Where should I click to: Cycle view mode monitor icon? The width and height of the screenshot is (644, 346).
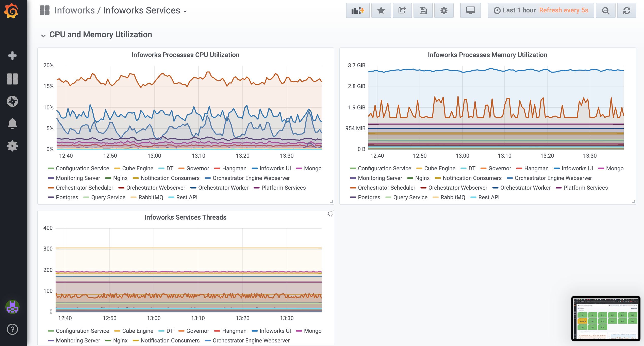point(470,10)
